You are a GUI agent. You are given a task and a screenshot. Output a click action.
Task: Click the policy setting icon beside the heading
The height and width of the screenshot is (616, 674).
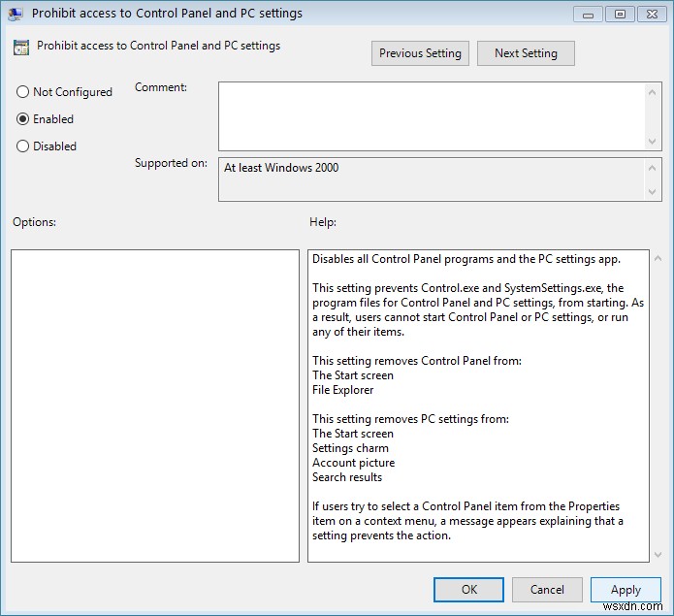(x=22, y=47)
